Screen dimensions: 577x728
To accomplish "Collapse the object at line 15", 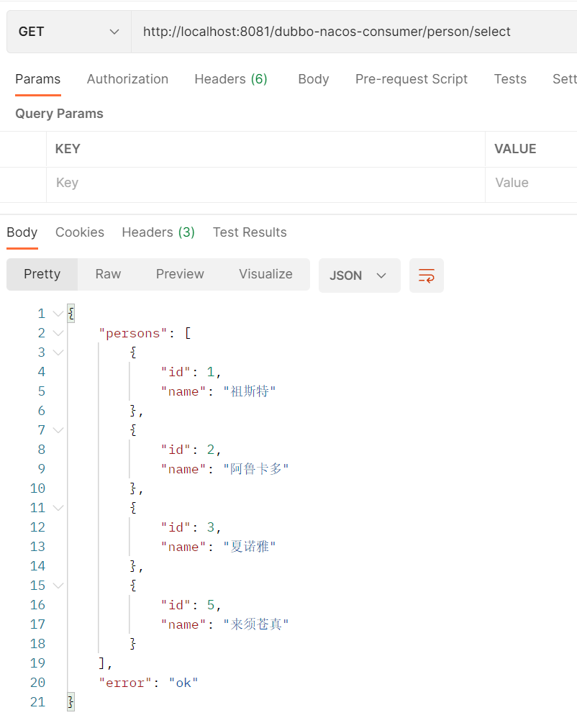I will pos(58,586).
